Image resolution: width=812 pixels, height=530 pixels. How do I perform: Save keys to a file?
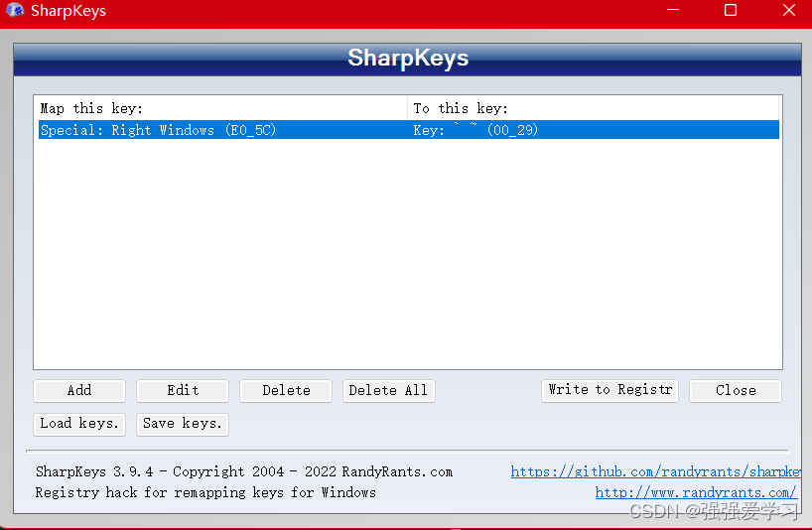coord(183,425)
